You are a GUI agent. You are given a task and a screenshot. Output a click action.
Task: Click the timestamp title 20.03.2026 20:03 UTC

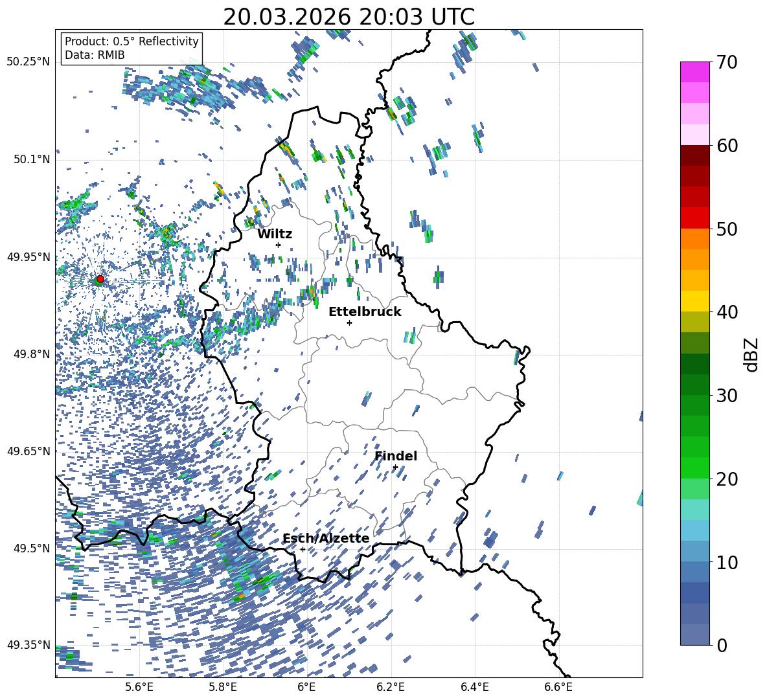tap(349, 17)
